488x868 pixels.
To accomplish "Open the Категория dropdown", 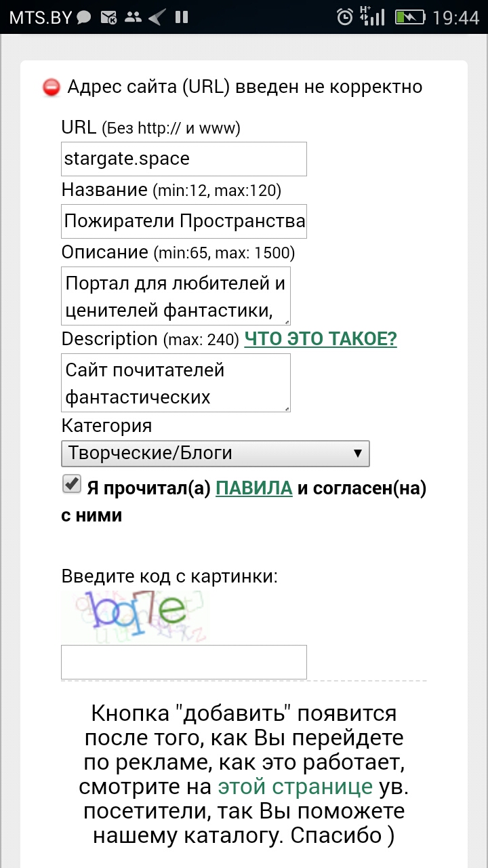I will click(x=215, y=454).
